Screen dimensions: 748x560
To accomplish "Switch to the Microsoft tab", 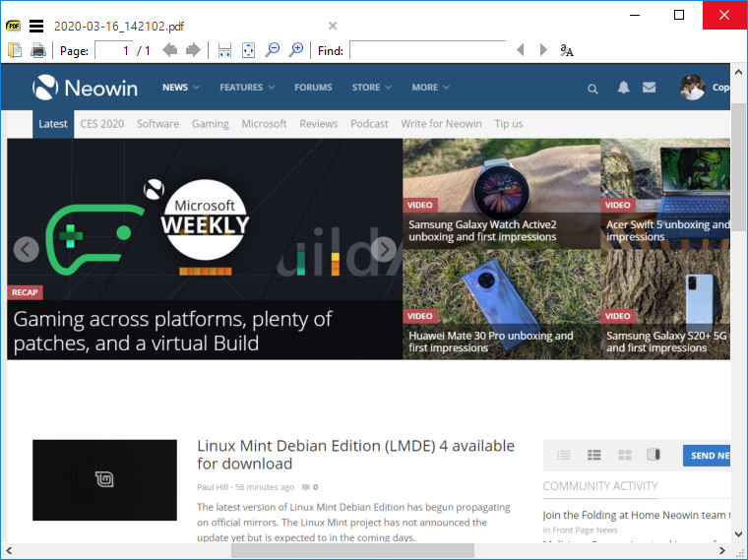I will pyautogui.click(x=264, y=124).
